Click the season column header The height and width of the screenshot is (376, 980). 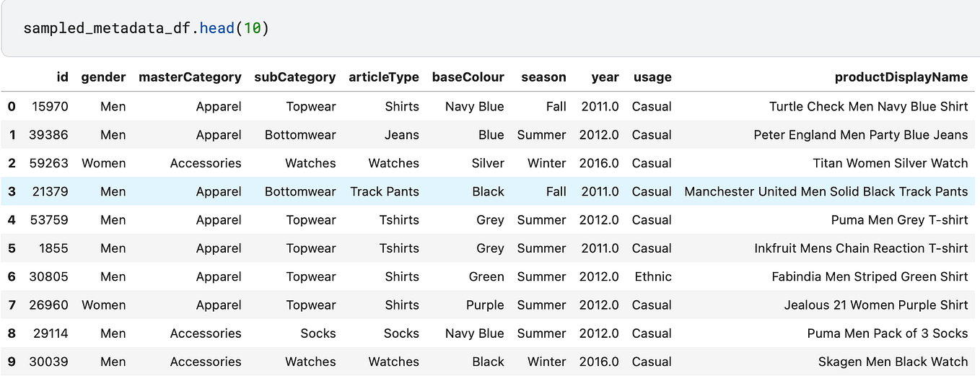click(543, 77)
